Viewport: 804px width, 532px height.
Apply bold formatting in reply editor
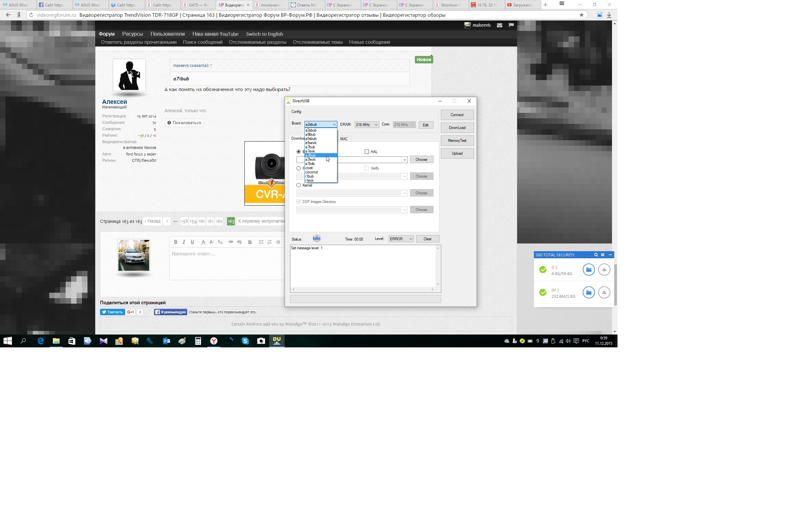click(175, 242)
